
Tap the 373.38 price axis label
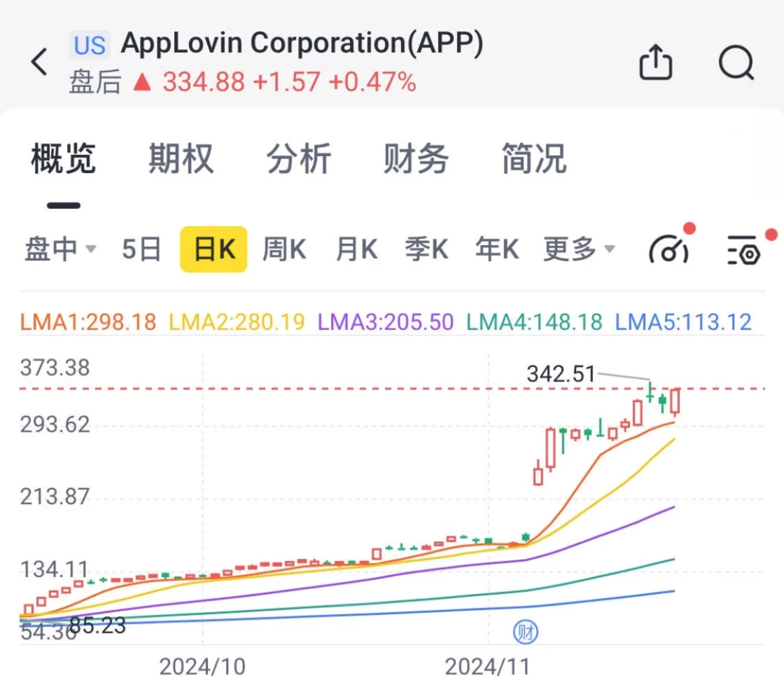coord(55,368)
